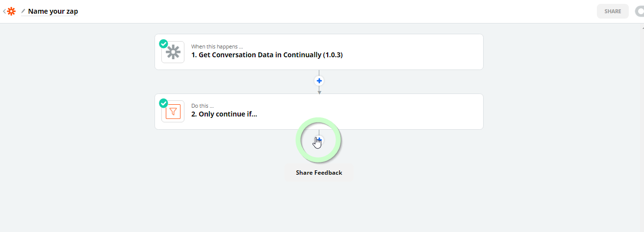Click the scrollbar up arrow

(x=641, y=29)
